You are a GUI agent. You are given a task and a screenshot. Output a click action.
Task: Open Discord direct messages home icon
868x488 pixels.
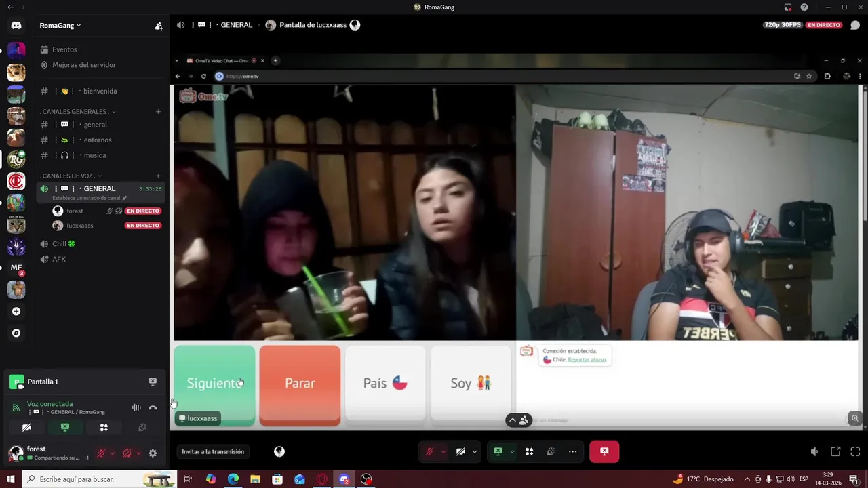coord(16,26)
